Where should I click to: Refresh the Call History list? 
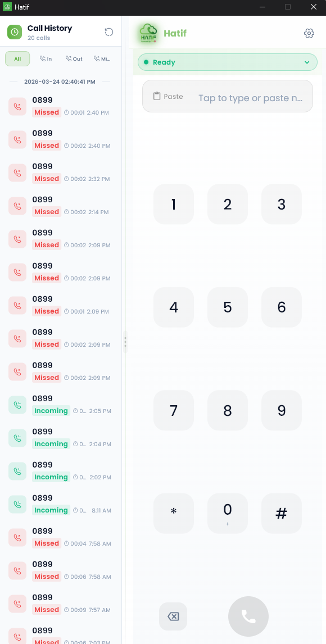108,32
